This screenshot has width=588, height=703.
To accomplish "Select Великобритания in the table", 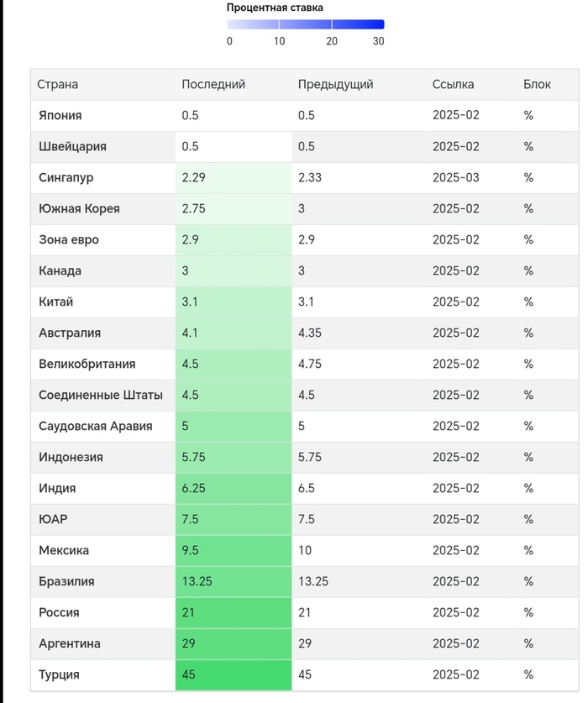I will coord(87,364).
